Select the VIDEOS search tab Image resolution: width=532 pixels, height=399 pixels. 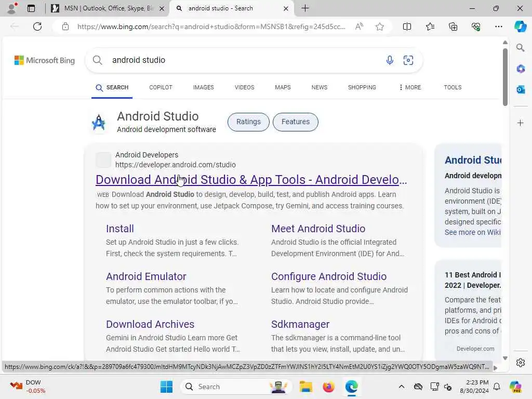coord(244,87)
